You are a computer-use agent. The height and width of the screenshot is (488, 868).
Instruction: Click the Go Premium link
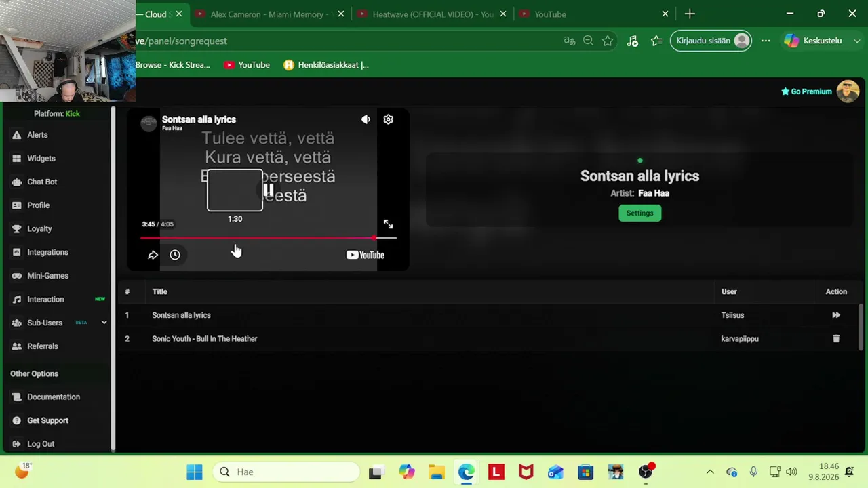(x=806, y=91)
